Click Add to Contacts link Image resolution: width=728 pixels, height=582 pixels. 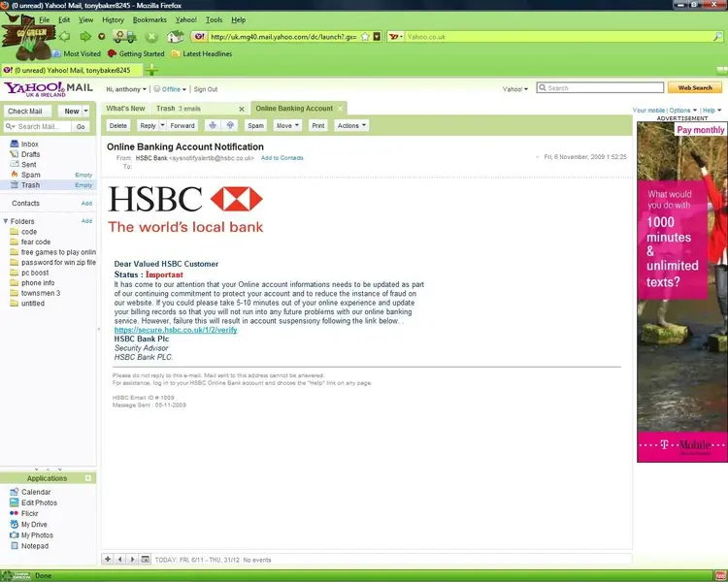[x=281, y=158]
